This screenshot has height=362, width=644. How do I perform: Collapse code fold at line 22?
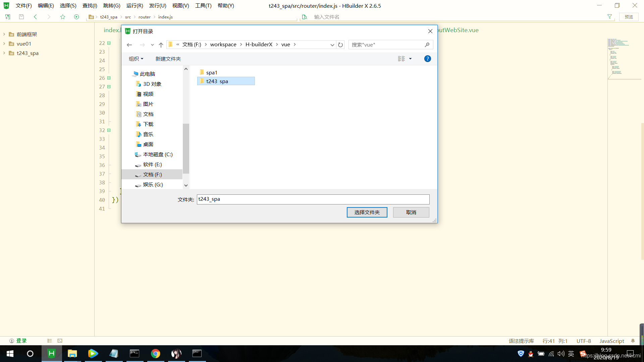[x=109, y=43]
